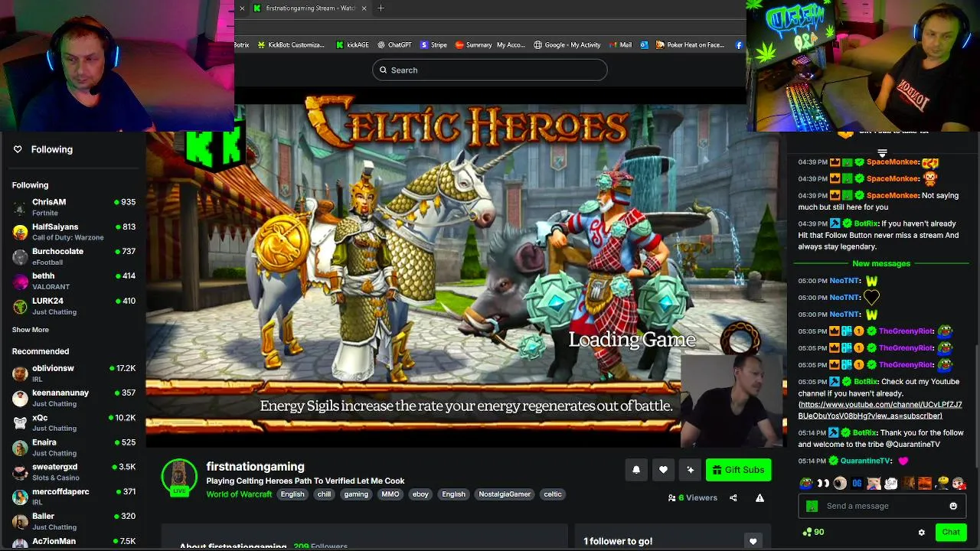
Task: Open Burchocolate channel in sidebar
Action: (x=73, y=256)
